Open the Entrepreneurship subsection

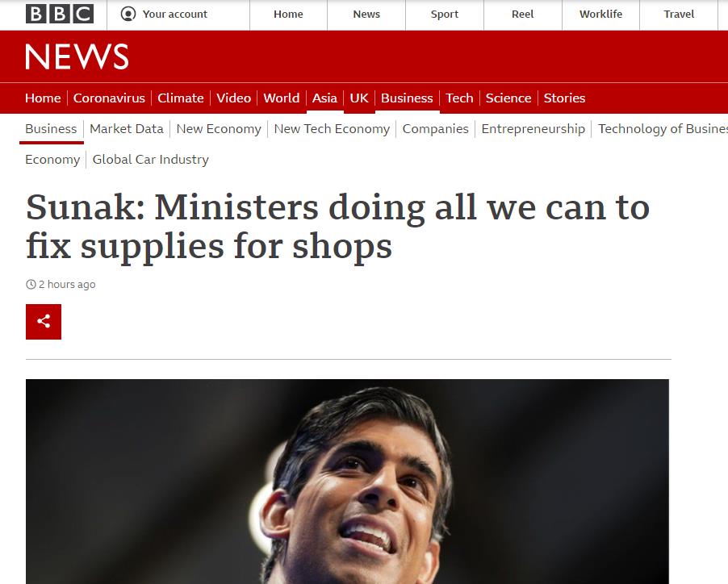coord(533,128)
